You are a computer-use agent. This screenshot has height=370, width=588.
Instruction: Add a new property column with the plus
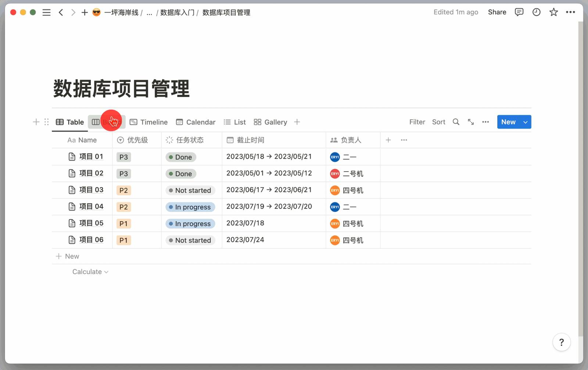388,140
